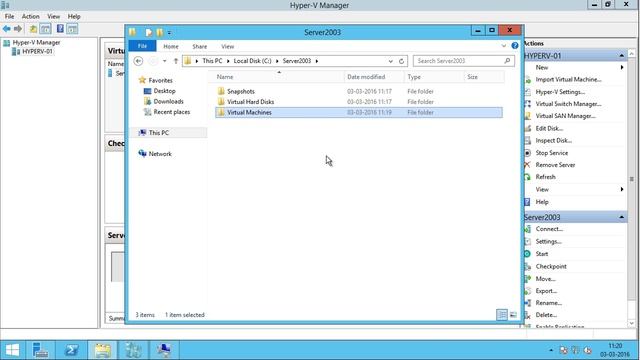Select Network in navigation pane
The height and width of the screenshot is (360, 640).
[x=160, y=154]
